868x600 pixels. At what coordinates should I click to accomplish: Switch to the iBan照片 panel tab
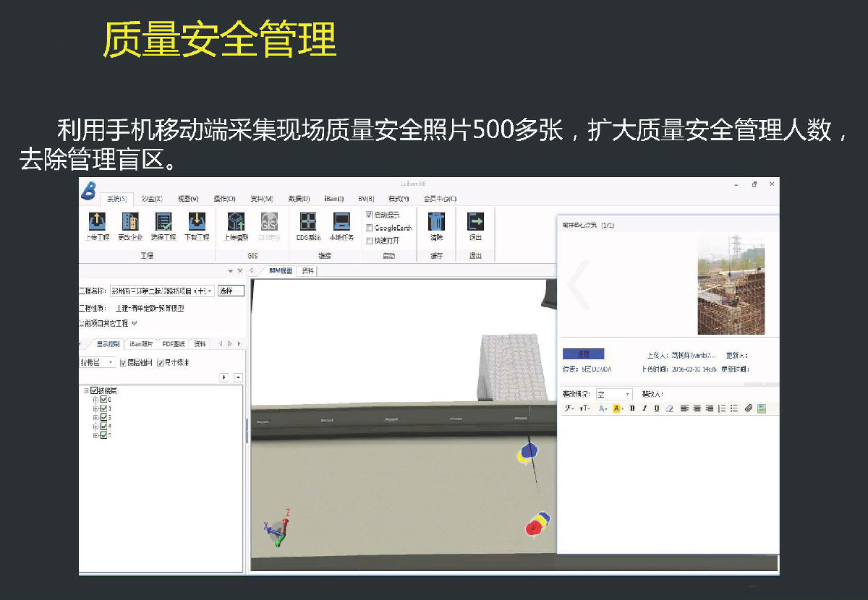coord(142,344)
